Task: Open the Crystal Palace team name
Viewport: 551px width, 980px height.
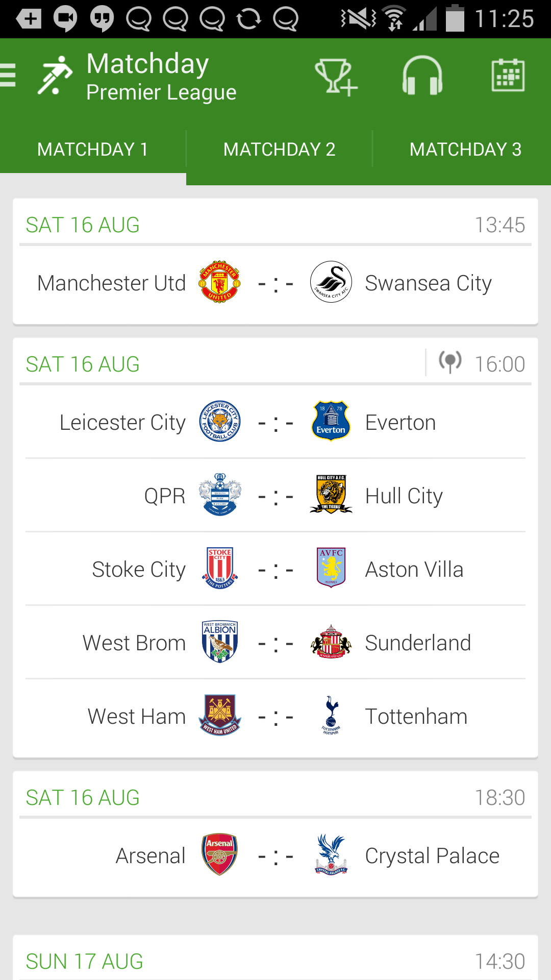Action: point(432,856)
